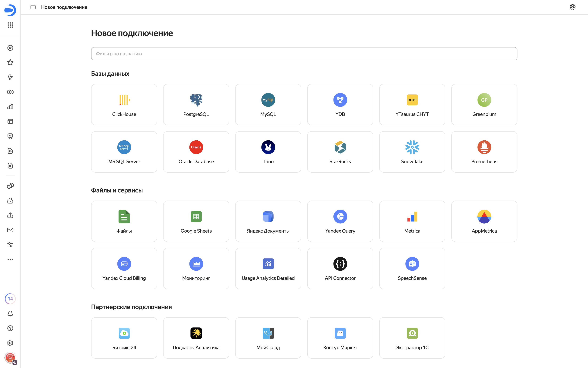
Task: Open the StarRocks connection
Action: pos(340,152)
